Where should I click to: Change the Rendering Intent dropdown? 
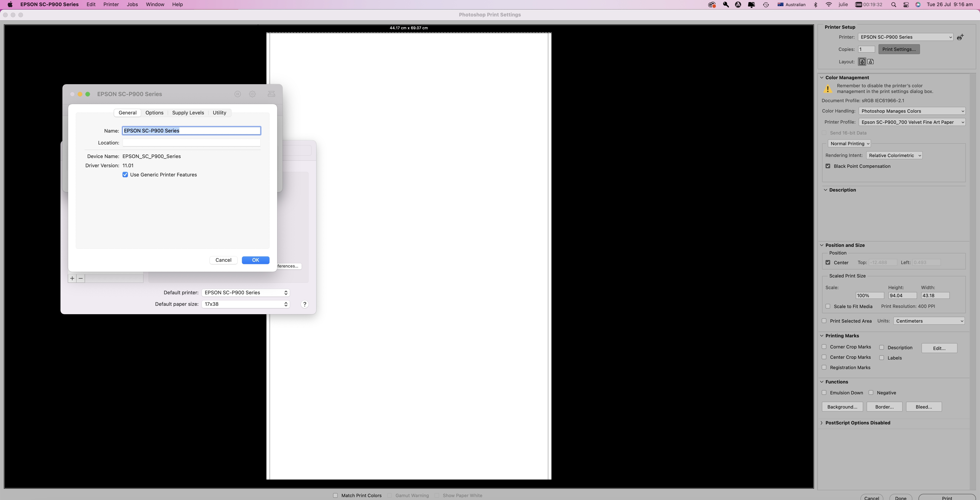click(894, 155)
